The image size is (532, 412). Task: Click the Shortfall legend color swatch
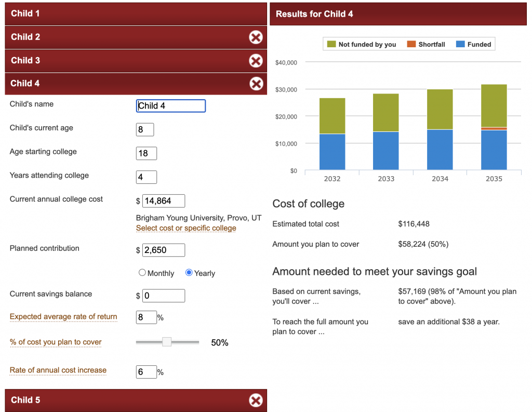pyautogui.click(x=411, y=44)
